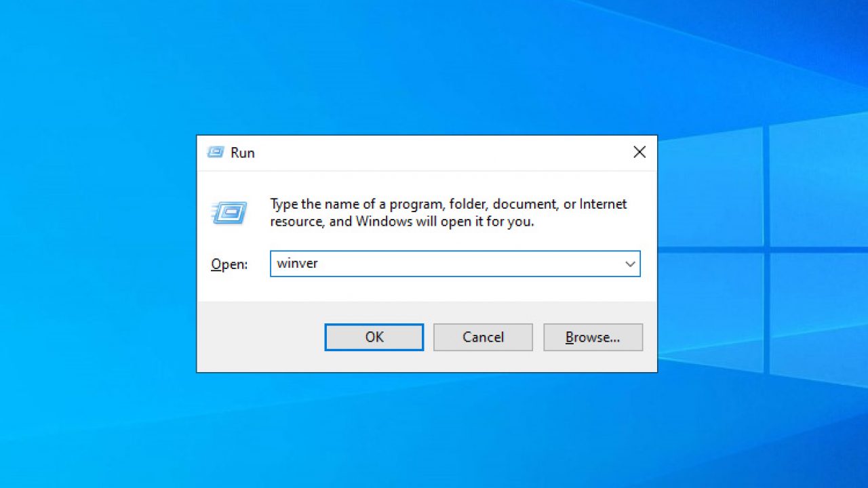Click the Run icon in the title bar
Image resolution: width=868 pixels, height=488 pixels.
[x=216, y=152]
